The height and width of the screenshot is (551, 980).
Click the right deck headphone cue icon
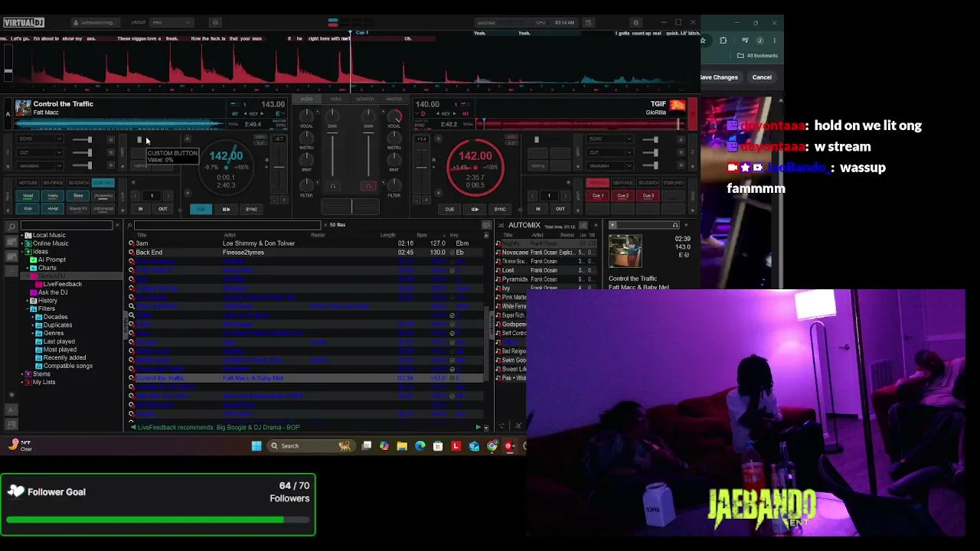point(368,185)
